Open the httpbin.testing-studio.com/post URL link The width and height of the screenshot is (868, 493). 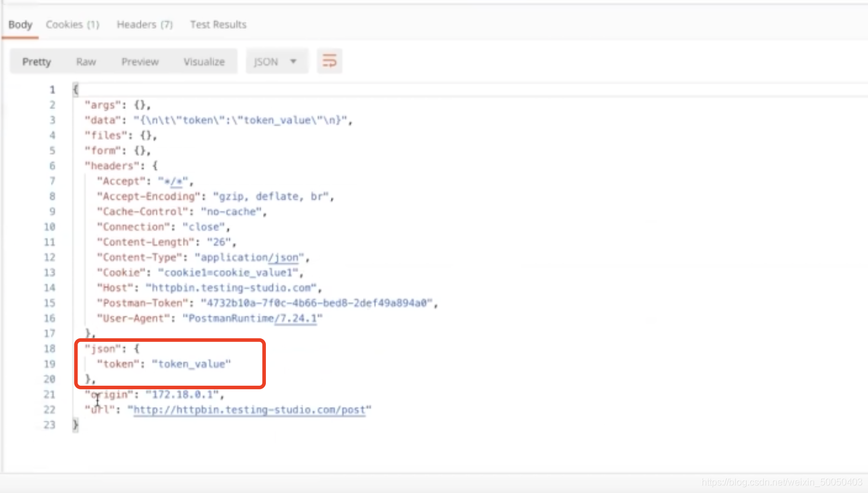tap(249, 409)
